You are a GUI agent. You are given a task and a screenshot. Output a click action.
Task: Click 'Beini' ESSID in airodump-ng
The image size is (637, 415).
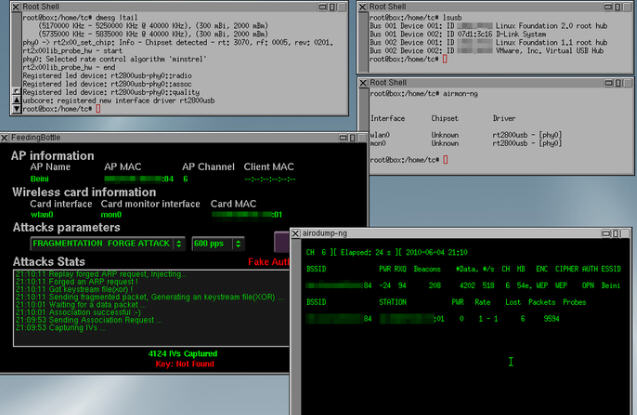click(x=611, y=285)
